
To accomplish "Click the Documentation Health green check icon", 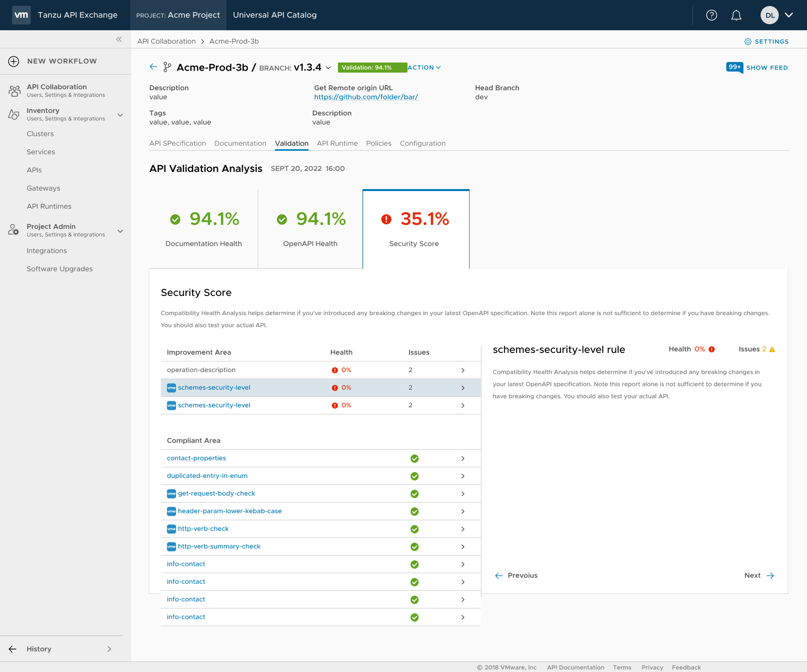I will [175, 219].
